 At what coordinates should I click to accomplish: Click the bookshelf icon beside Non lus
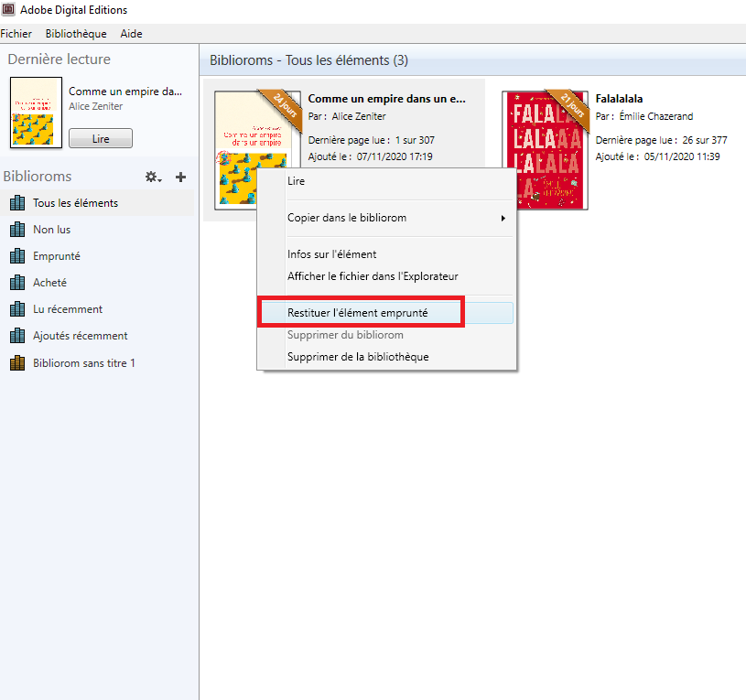point(17,230)
